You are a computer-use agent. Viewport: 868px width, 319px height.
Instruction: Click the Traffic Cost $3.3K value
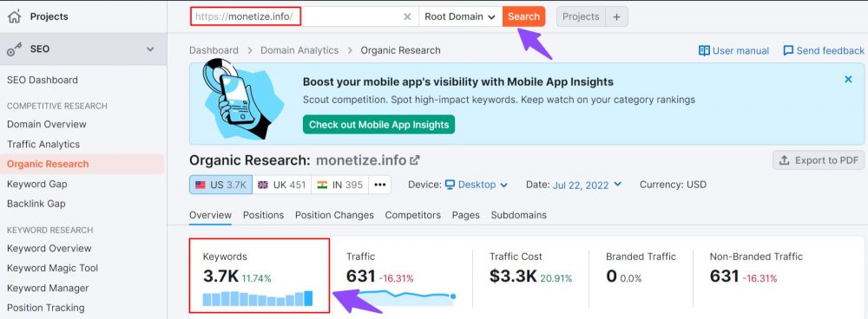pos(513,276)
